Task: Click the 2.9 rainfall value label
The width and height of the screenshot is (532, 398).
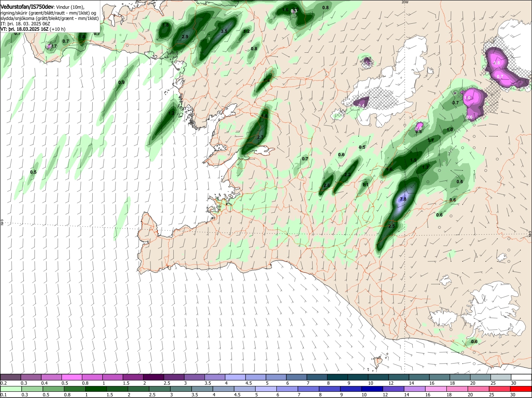Action: tap(185, 37)
